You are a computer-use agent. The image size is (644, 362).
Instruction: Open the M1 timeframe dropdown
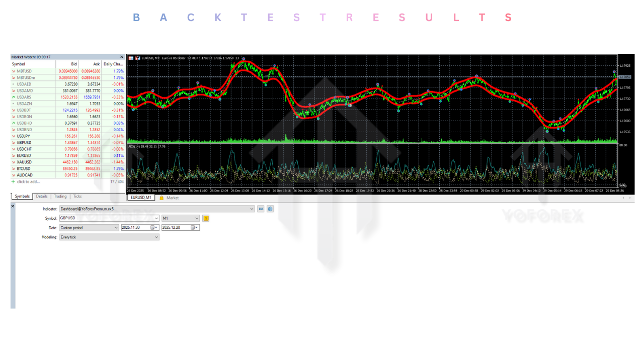(x=197, y=218)
